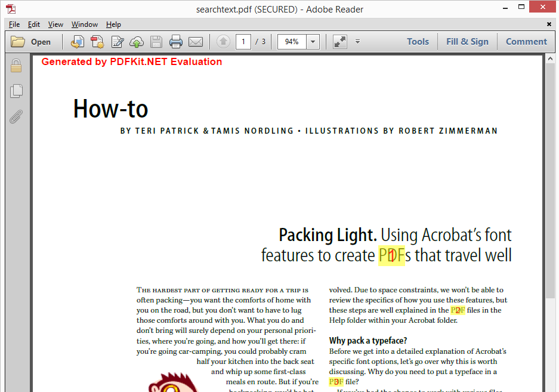The height and width of the screenshot is (392, 559).
Task: Click the read mode expand icon
Action: pyautogui.click(x=339, y=42)
